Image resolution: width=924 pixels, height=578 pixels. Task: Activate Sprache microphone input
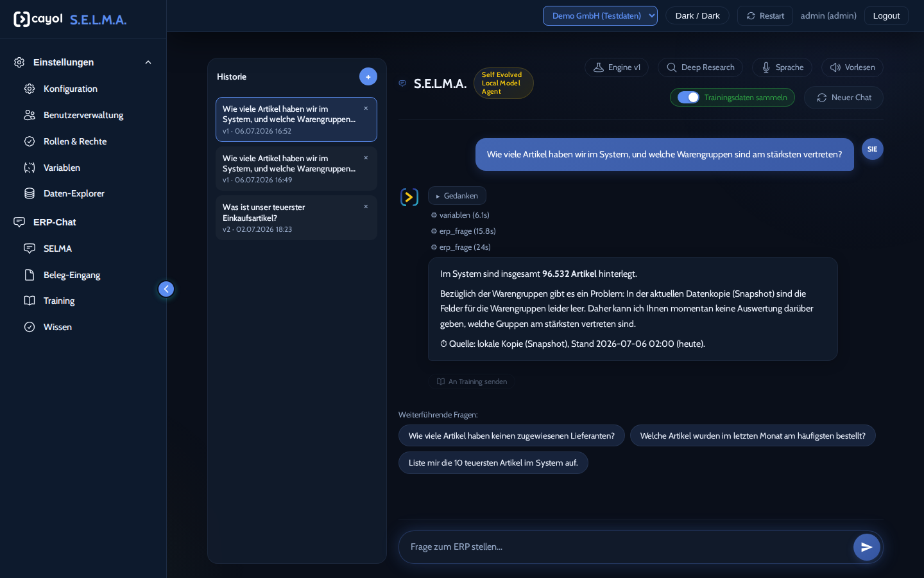click(x=782, y=67)
